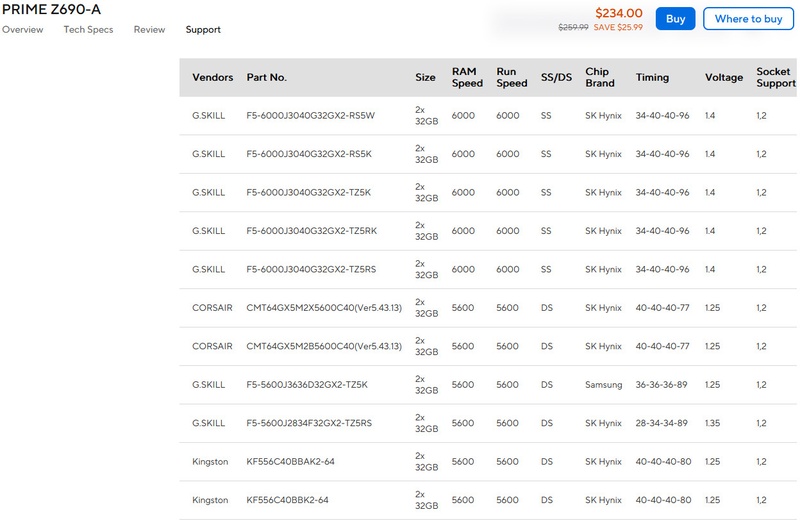This screenshot has width=800, height=521.
Task: Switch to the Tech Specs tab
Action: coord(88,30)
